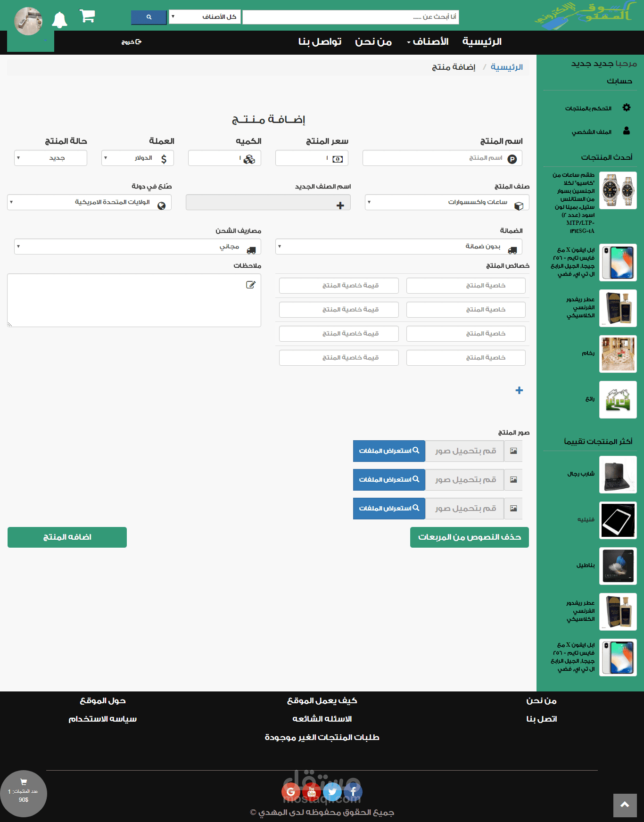Click the Google social icon
Screen dimensions: 644x822
pos(291,792)
